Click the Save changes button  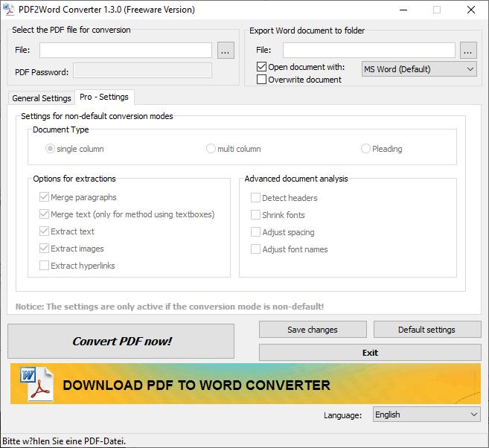coord(313,330)
